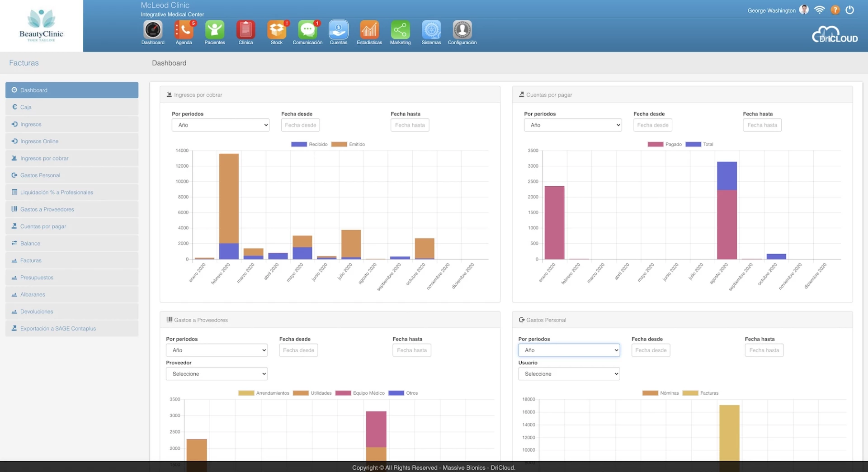Viewport: 868px width, 472px height.
Task: Open the Proveedor Seleccione dropdown
Action: click(x=217, y=374)
